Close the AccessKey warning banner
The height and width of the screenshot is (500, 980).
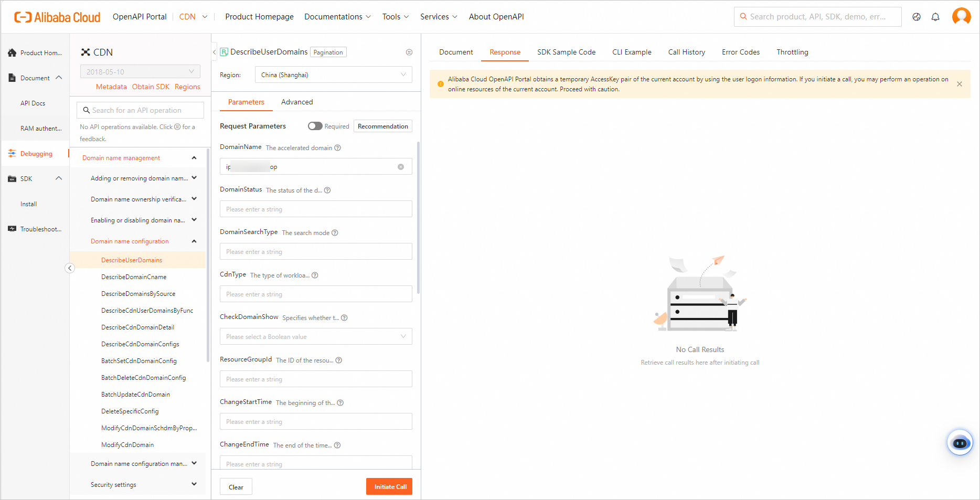click(960, 84)
